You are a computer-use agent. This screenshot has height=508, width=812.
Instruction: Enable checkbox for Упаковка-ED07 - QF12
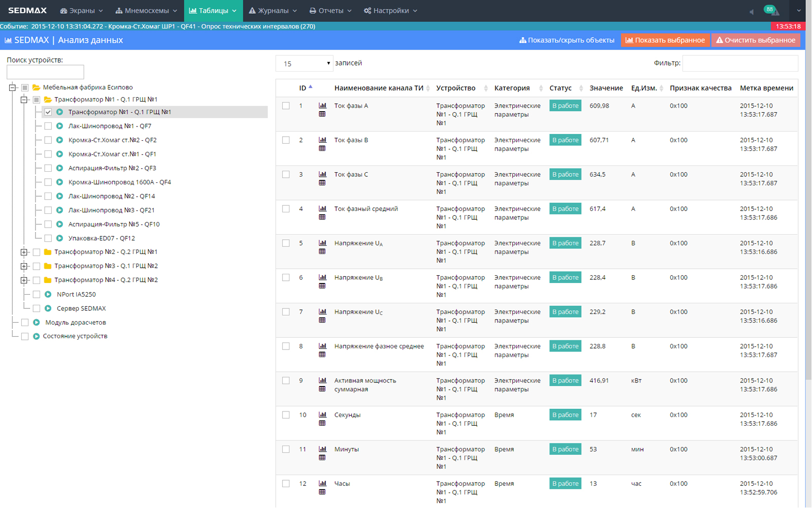coord(48,238)
